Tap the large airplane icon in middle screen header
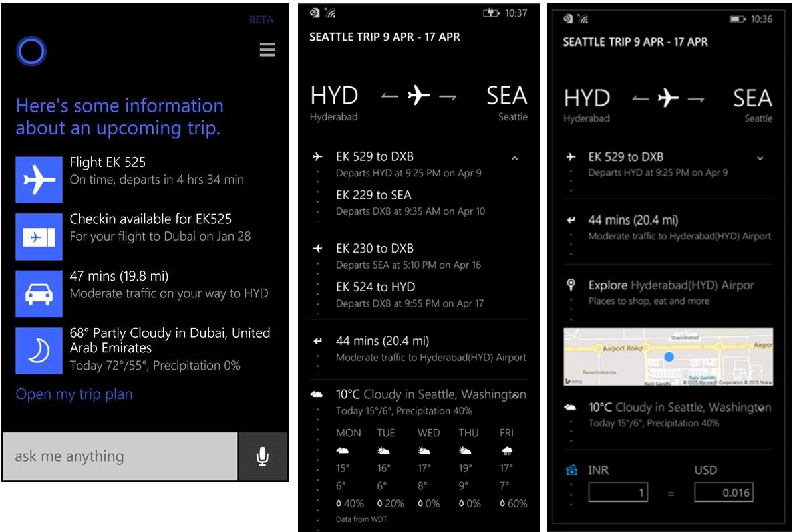This screenshot has height=532, width=793. click(x=418, y=95)
